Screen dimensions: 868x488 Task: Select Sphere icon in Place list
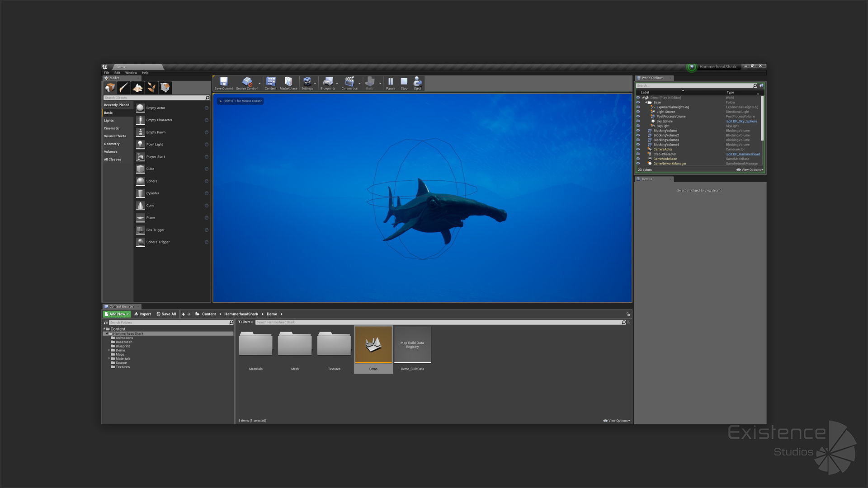point(140,181)
